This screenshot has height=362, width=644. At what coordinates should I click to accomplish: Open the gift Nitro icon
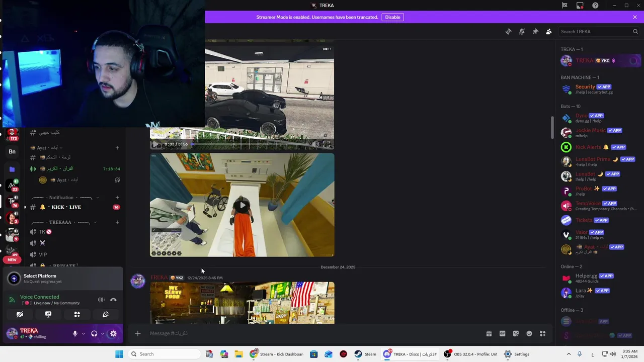click(x=489, y=333)
